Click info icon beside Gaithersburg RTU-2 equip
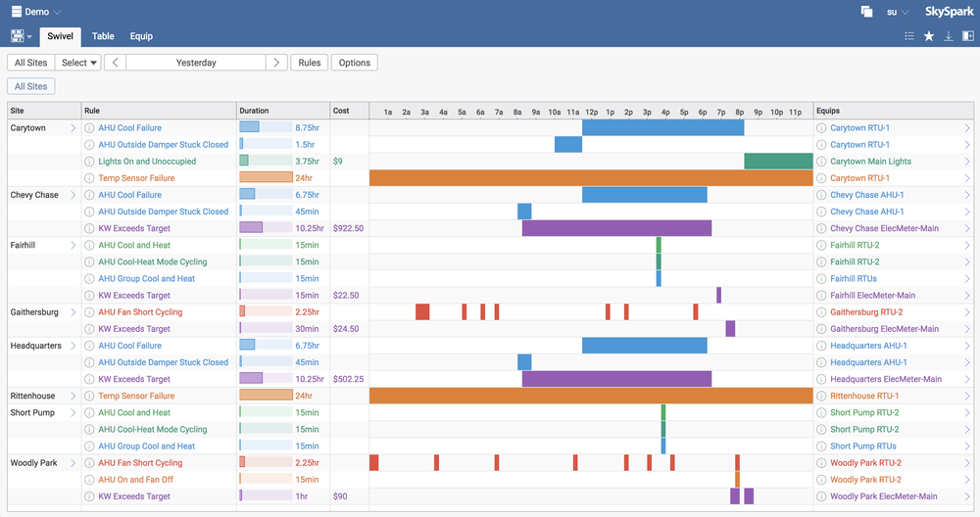This screenshot has width=980, height=517. click(x=821, y=312)
